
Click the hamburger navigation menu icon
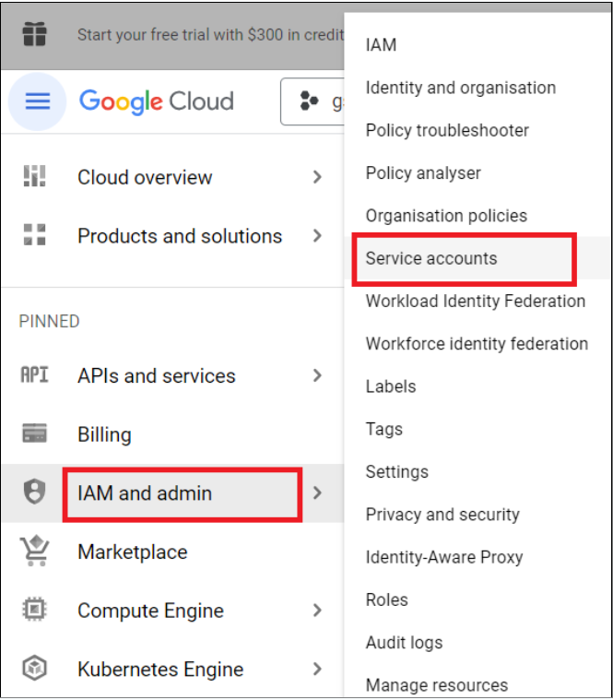pos(38,101)
